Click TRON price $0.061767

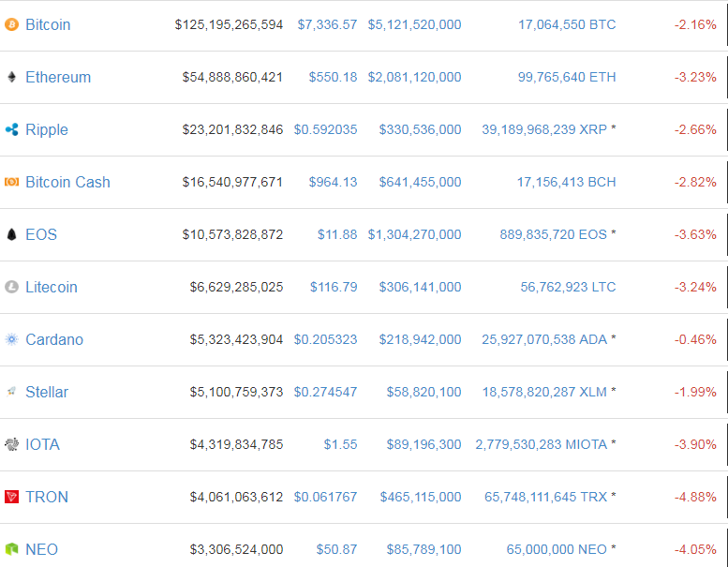pyautogui.click(x=325, y=497)
